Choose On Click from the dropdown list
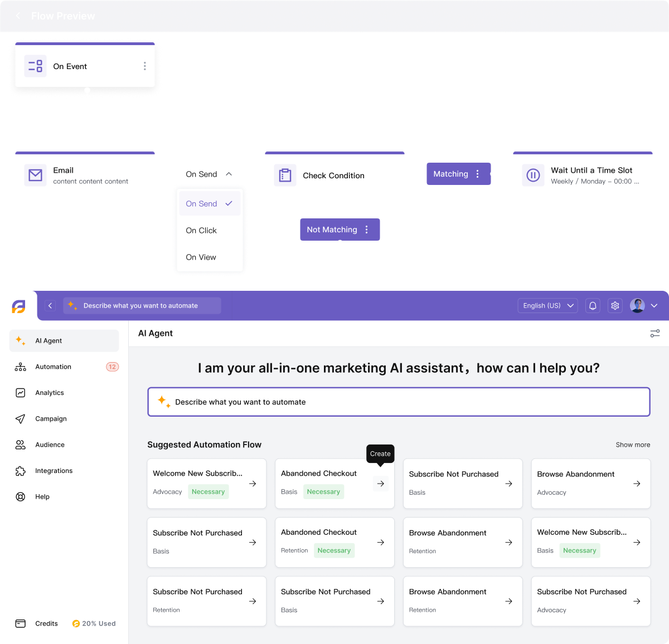669x644 pixels. pyautogui.click(x=201, y=231)
